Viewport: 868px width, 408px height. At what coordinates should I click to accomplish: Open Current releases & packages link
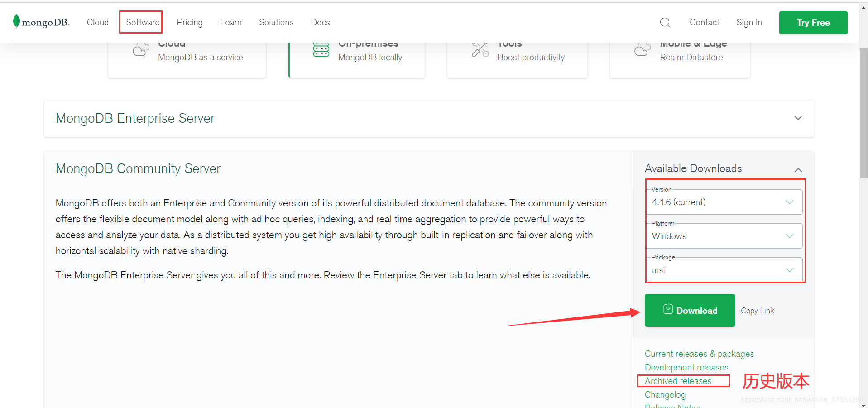click(699, 354)
